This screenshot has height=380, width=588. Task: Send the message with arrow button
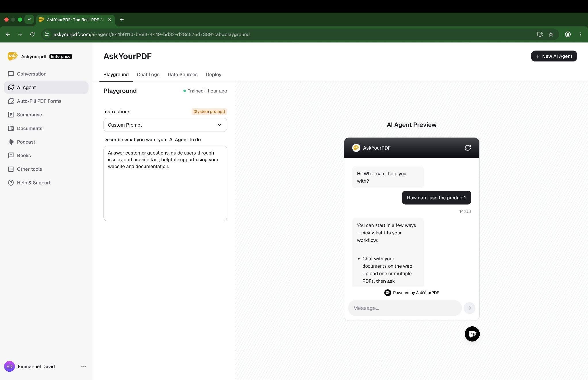coord(469,308)
